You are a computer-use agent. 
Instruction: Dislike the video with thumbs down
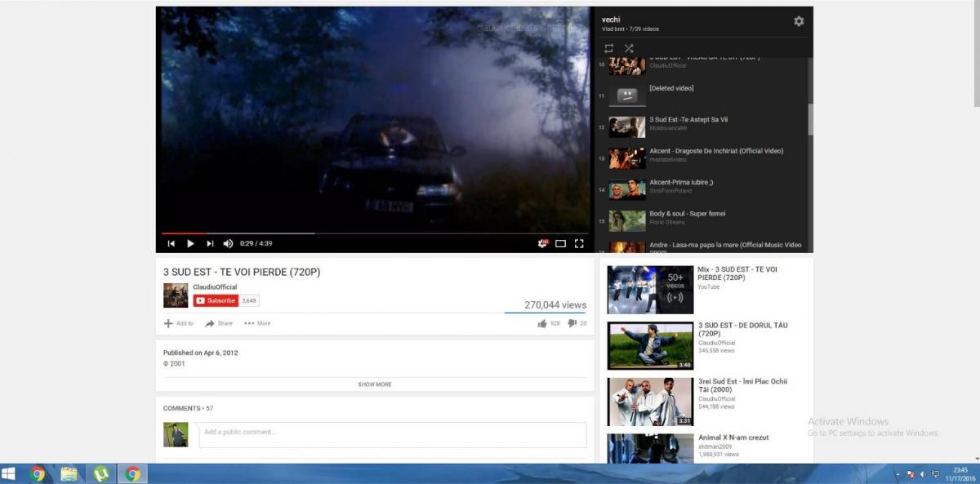tap(572, 324)
